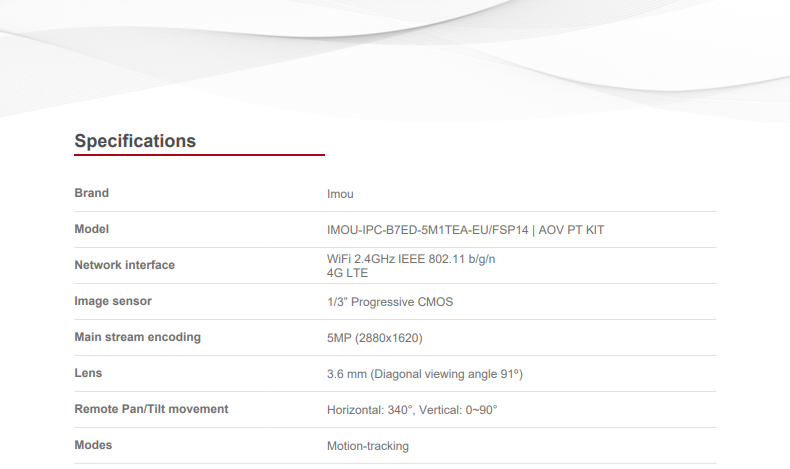Click the Horizontal 340° Vertical 0~90° value
Viewport: 790px width, 469px height.
pos(411,410)
